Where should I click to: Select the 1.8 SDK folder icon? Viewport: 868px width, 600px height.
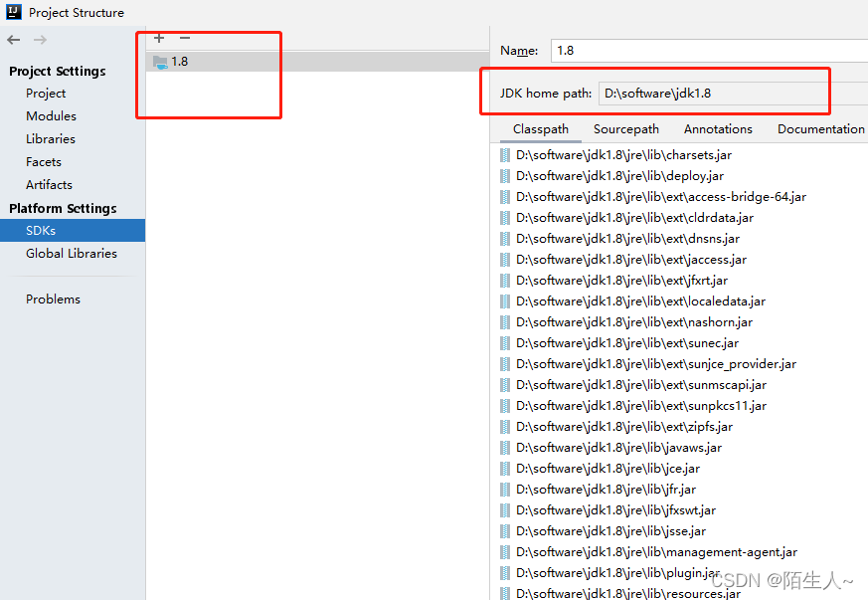[160, 62]
